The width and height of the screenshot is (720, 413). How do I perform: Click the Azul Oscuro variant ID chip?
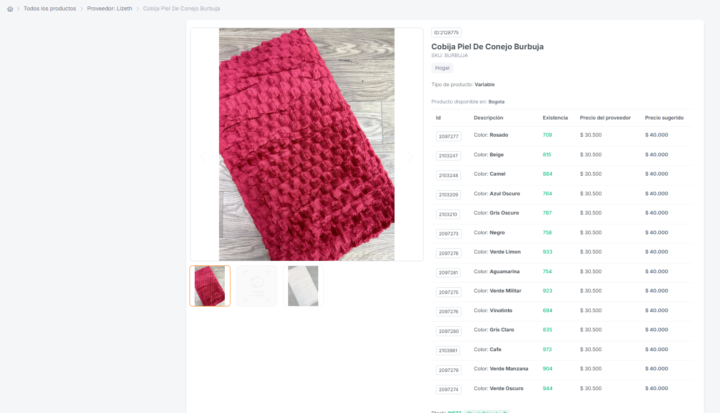pyautogui.click(x=448, y=195)
